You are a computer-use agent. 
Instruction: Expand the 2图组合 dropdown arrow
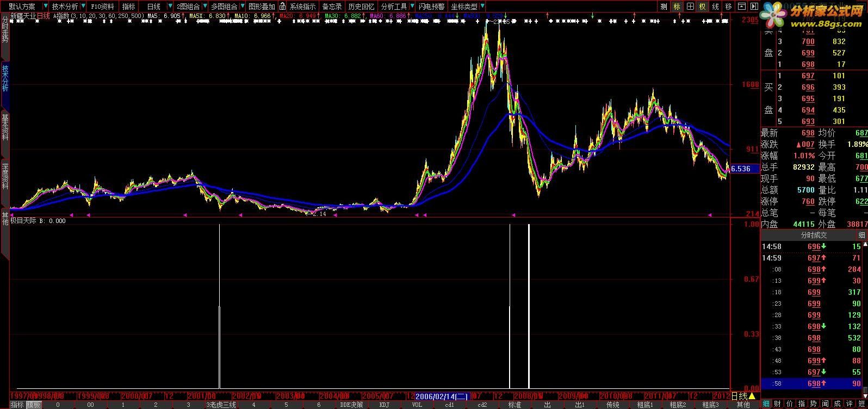point(204,7)
